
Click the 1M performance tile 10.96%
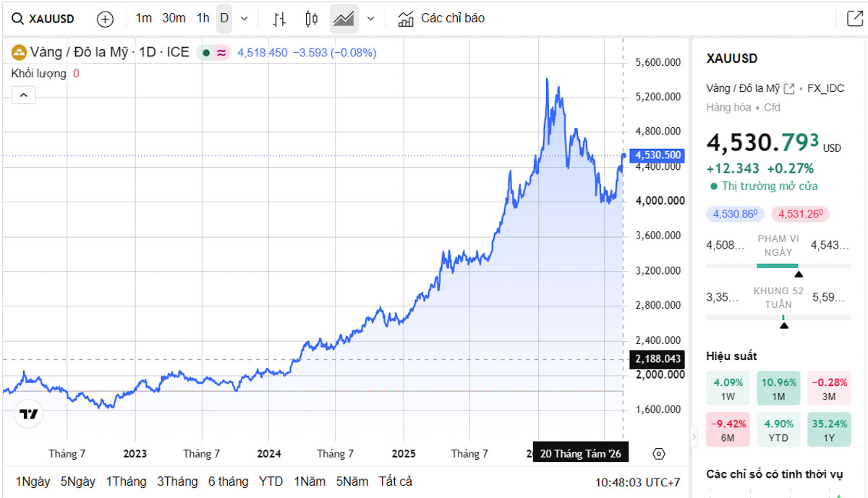(x=778, y=388)
